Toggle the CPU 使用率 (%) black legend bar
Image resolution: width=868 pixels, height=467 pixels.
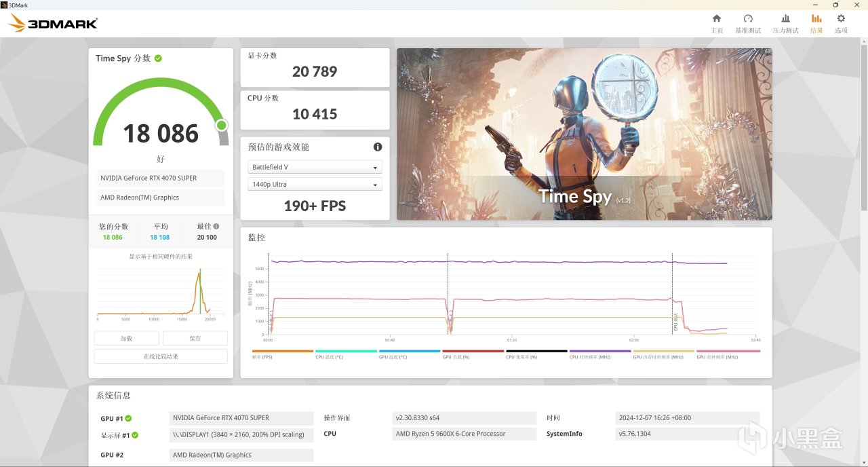click(536, 352)
